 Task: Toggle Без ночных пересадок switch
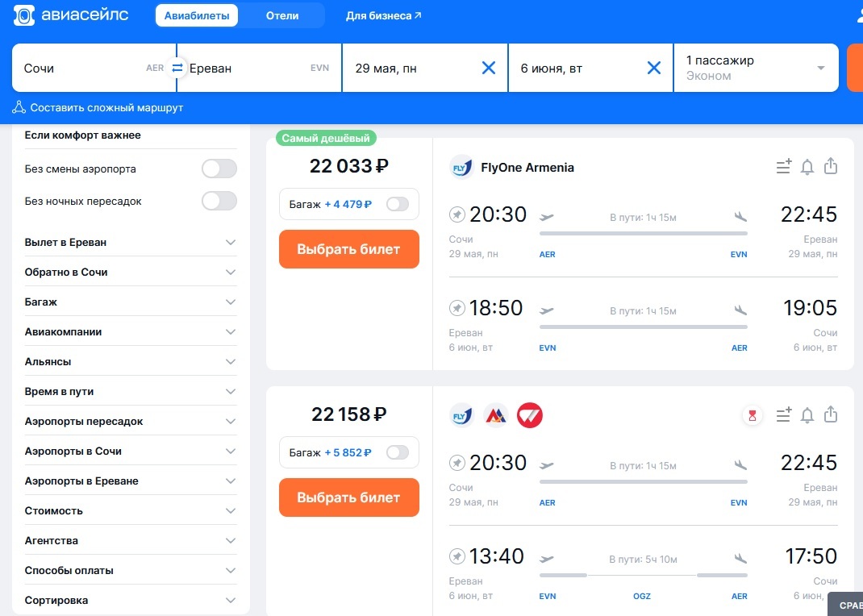[x=219, y=201]
